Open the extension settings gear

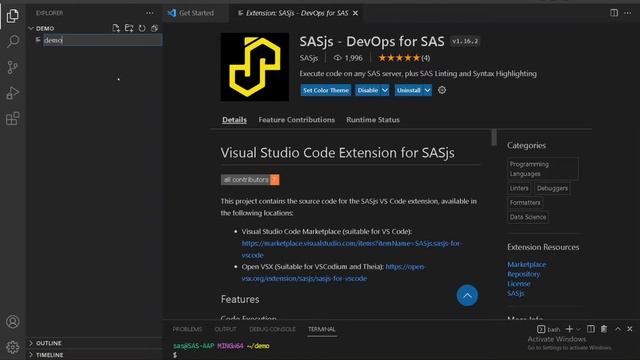[442, 90]
